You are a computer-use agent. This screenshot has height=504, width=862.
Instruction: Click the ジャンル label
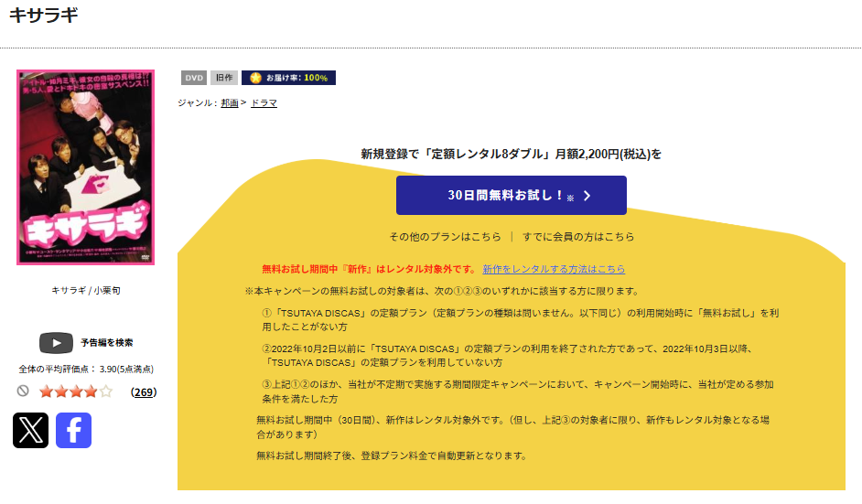pyautogui.click(x=198, y=102)
